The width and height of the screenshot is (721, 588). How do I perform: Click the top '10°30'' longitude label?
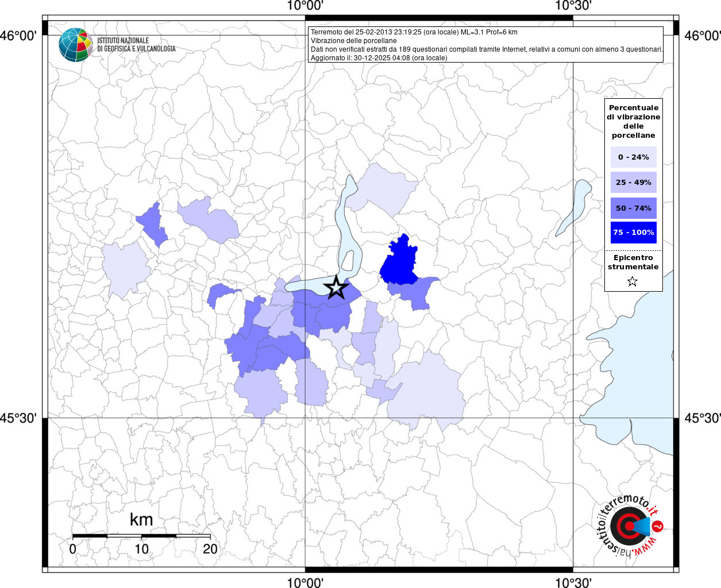tap(573, 6)
